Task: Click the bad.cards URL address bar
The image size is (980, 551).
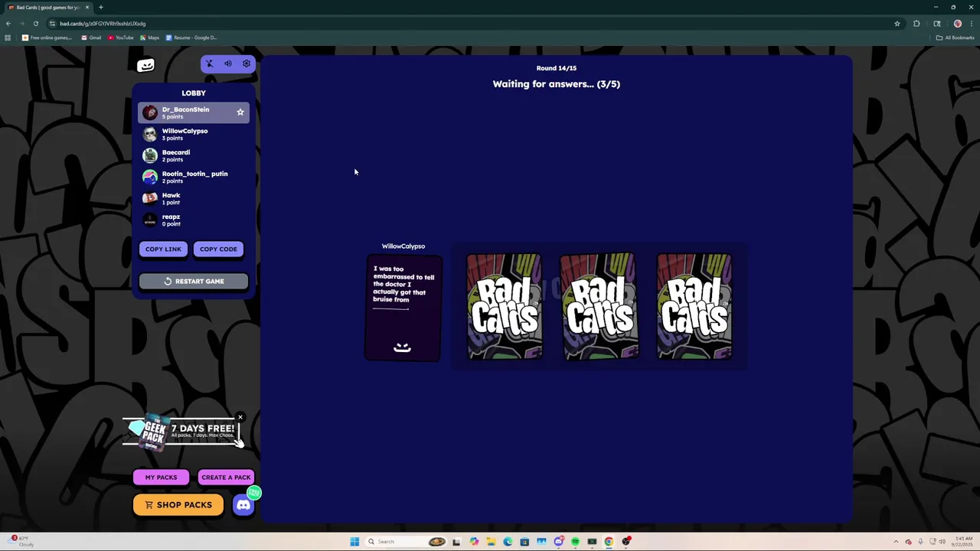Action: click(x=475, y=24)
